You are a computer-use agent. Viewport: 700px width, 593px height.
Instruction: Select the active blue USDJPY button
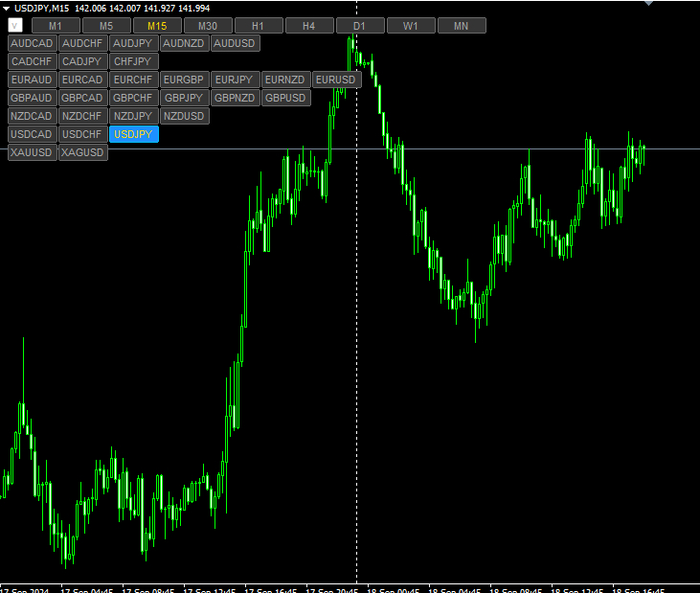[x=133, y=134]
